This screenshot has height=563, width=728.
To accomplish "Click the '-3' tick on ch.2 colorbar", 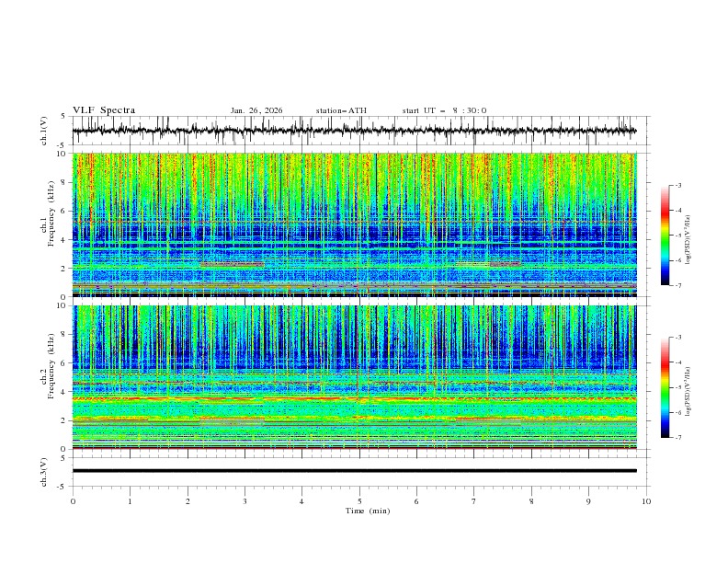I will 677,338.
